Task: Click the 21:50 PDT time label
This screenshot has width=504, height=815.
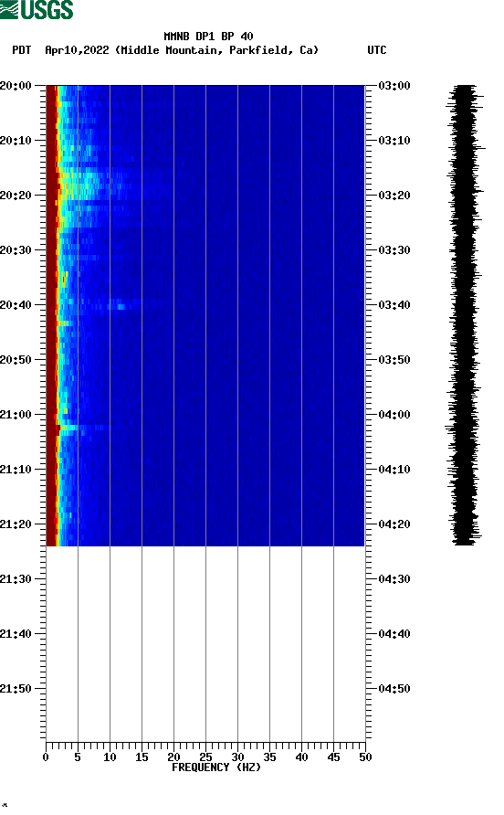Action: click(16, 689)
